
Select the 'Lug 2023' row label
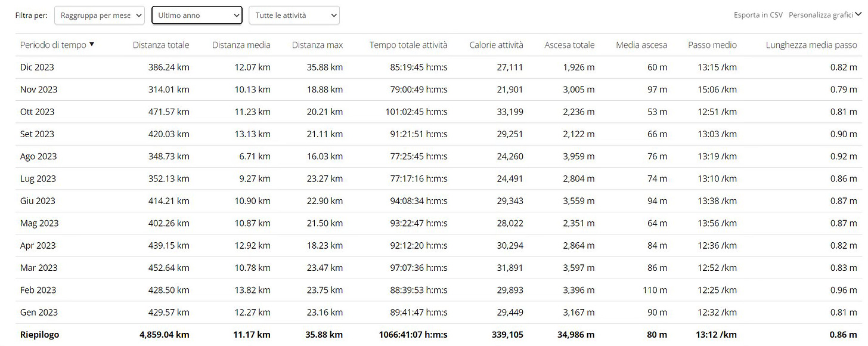coord(38,178)
